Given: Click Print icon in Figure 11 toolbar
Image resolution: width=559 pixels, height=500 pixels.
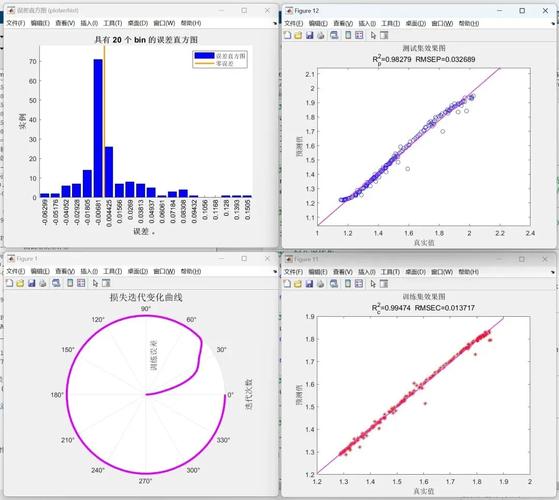Looking at the screenshot, I should 320,284.
